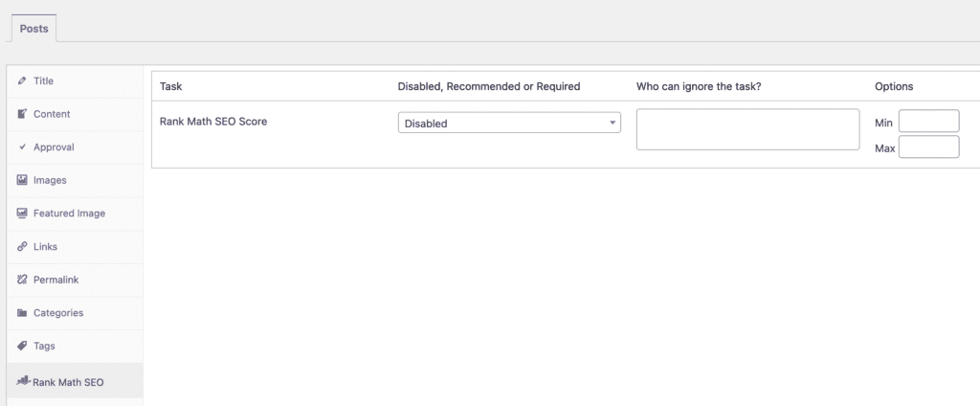
Task: Click the 'Who can ignore the task?' field
Action: [747, 129]
